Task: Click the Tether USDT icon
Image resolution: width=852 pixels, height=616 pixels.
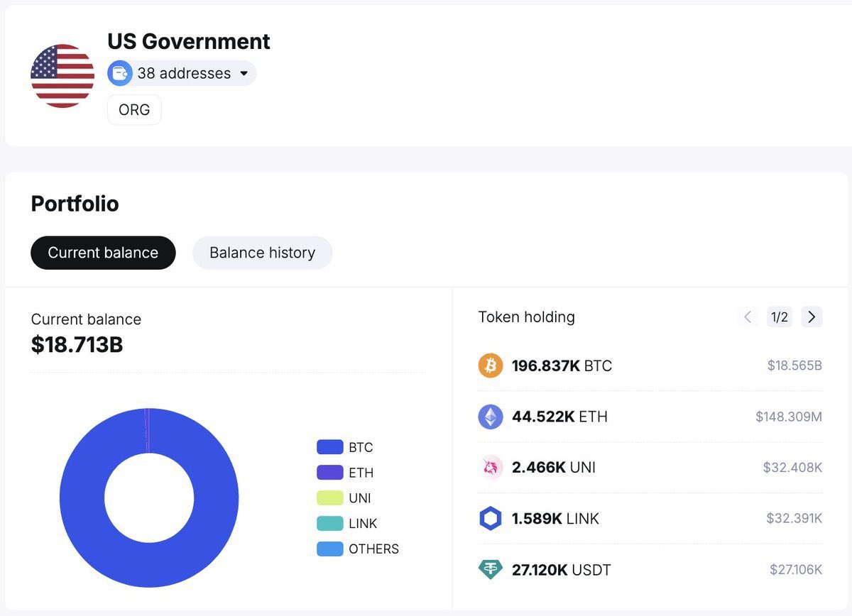Action: (x=491, y=570)
